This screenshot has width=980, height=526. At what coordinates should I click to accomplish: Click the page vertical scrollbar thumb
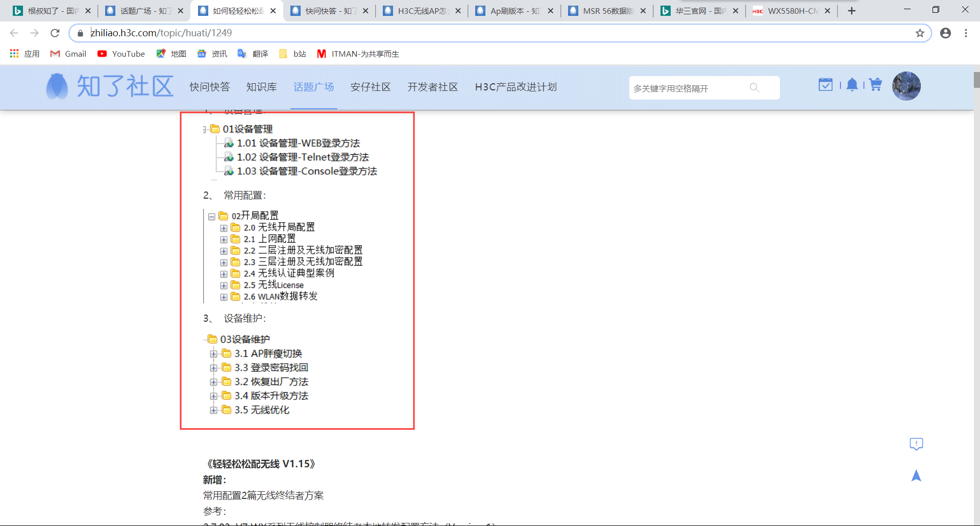(x=976, y=80)
